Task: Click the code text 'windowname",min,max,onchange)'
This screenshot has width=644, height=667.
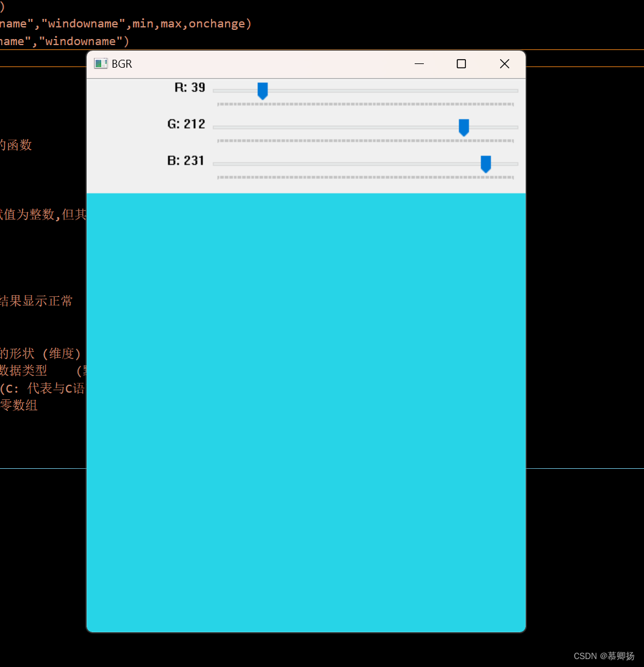Action: 149,23
